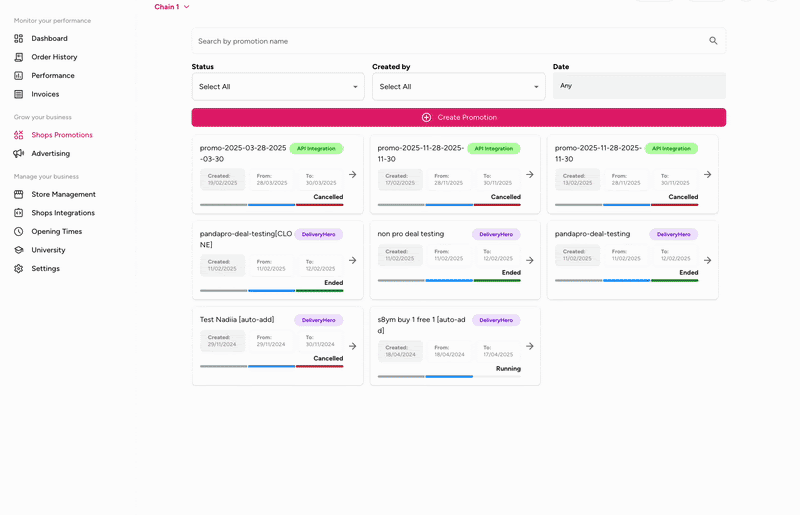Open the Created by dropdown
This screenshot has height=515, width=800.
(459, 87)
